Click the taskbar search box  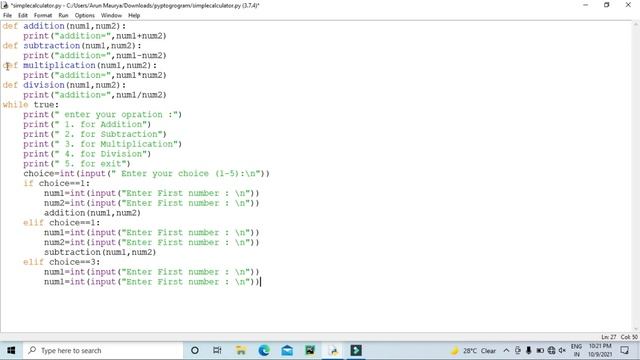click(x=102, y=350)
